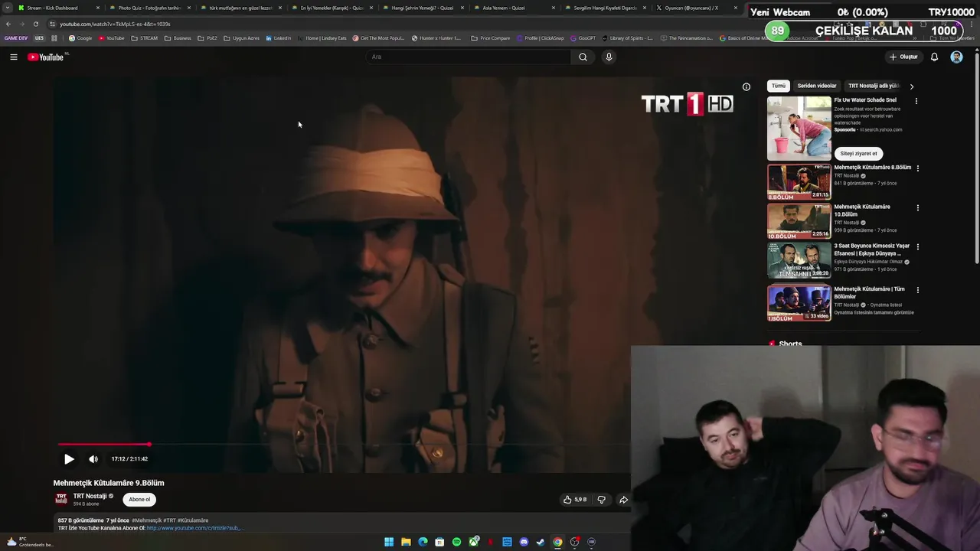Open Spotify from the taskbar
The width and height of the screenshot is (980, 551).
pos(456,542)
